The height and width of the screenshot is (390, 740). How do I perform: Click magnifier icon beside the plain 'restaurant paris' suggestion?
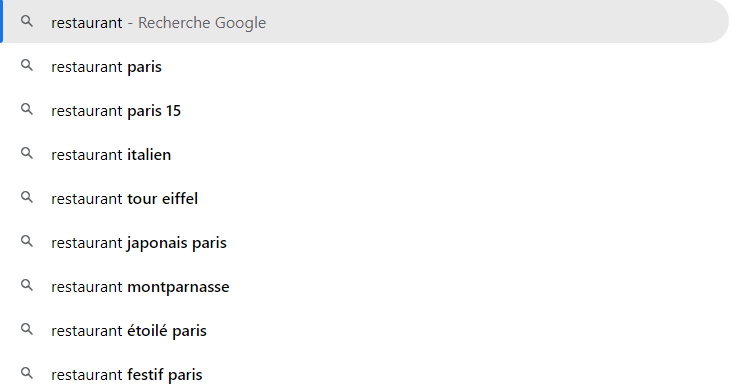pos(27,66)
